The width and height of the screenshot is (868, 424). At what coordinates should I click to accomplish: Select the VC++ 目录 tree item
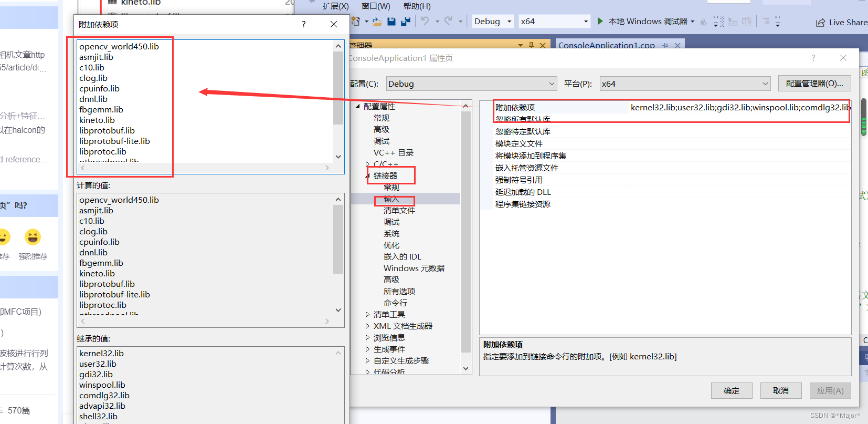(394, 152)
